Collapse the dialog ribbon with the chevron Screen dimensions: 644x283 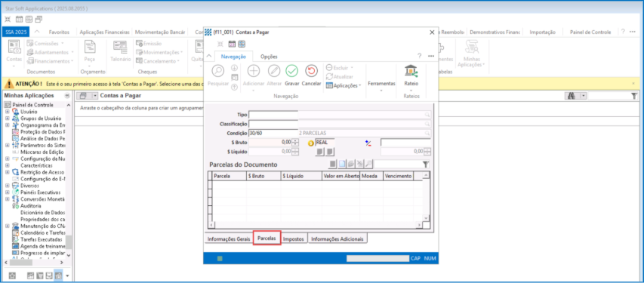point(208,57)
